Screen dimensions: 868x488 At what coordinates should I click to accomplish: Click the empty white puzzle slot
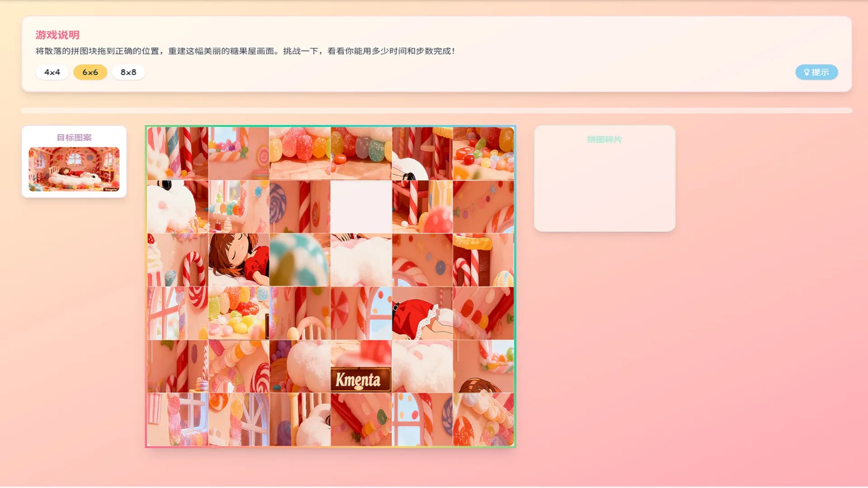click(x=361, y=207)
